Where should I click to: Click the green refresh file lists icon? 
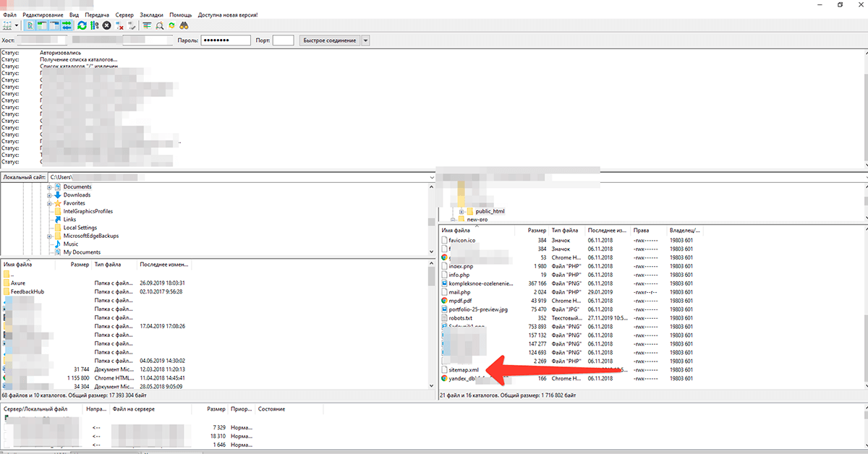pyautogui.click(x=82, y=25)
